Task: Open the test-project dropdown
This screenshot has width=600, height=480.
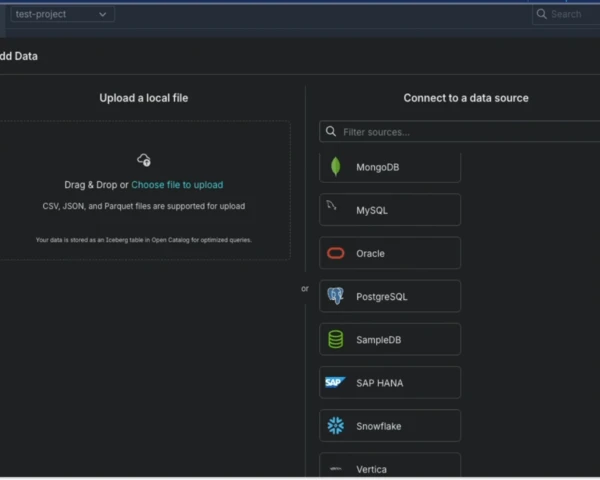Action: pos(62,14)
